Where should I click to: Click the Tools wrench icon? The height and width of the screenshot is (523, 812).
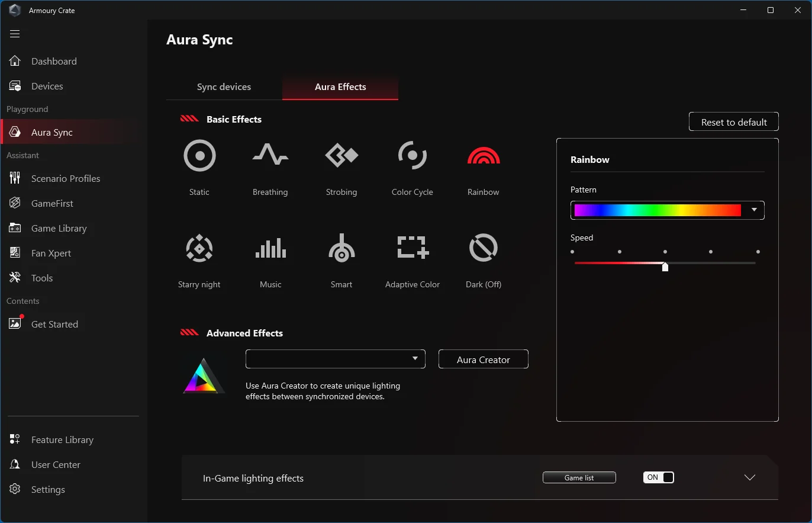[15, 278]
